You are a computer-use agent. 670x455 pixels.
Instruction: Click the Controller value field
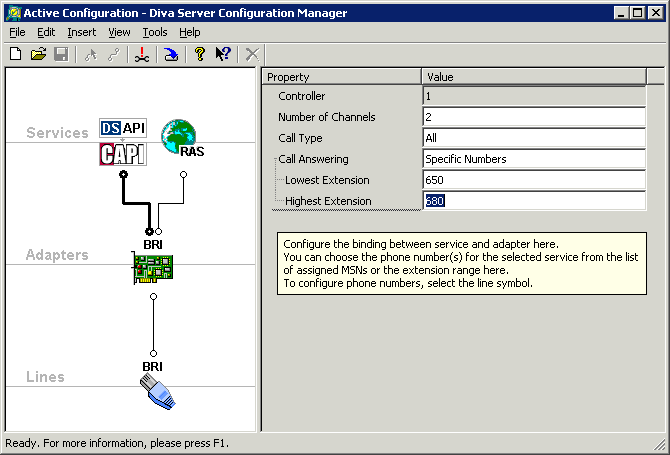[x=534, y=96]
